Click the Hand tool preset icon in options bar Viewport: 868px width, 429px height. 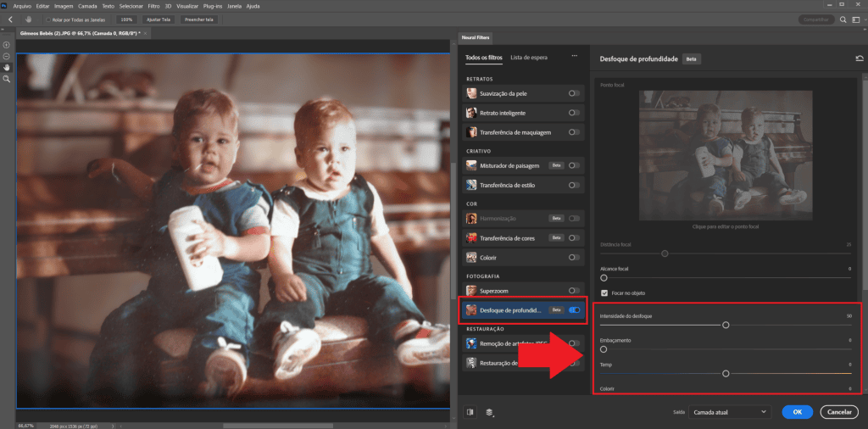[x=29, y=19]
